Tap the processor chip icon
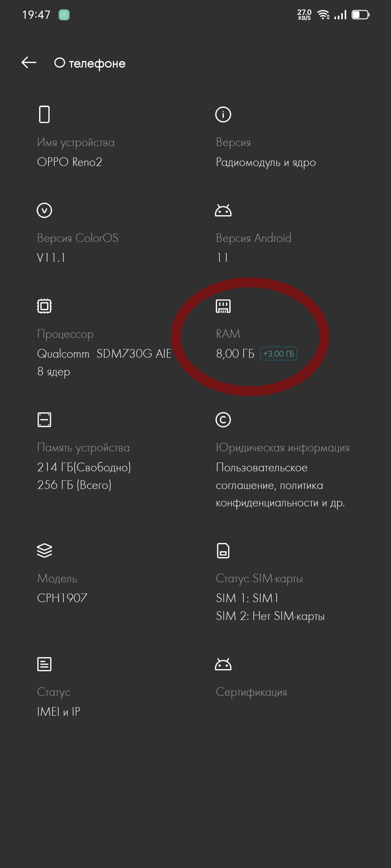The width and height of the screenshot is (391, 868). (45, 306)
